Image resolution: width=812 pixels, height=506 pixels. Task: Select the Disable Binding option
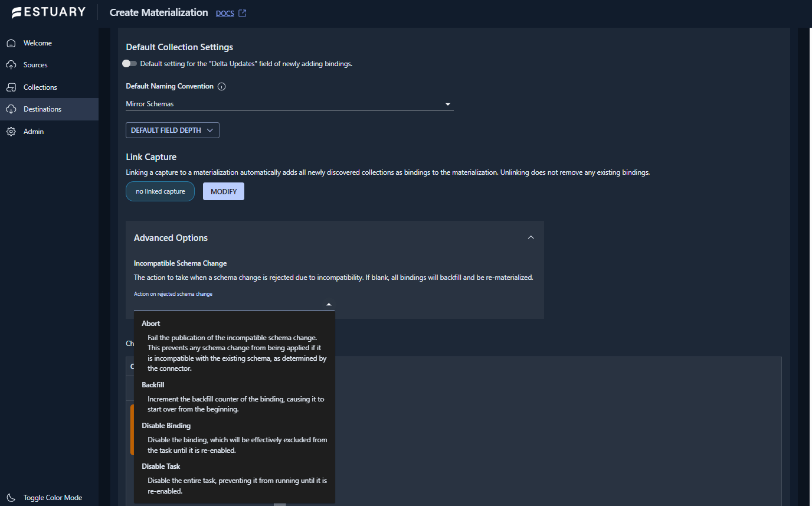tap(166, 426)
